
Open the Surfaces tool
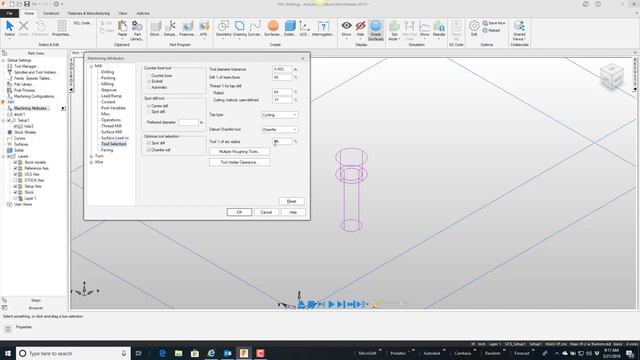(x=273, y=29)
